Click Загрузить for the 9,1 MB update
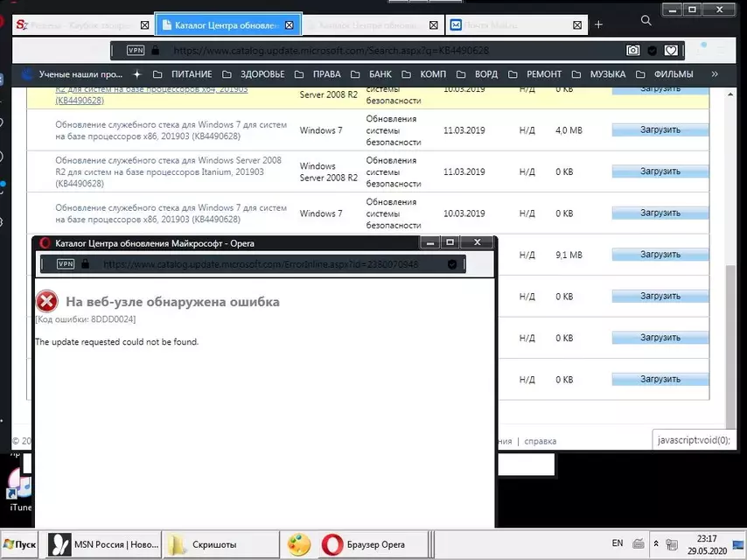The width and height of the screenshot is (747, 560). pyautogui.click(x=660, y=255)
